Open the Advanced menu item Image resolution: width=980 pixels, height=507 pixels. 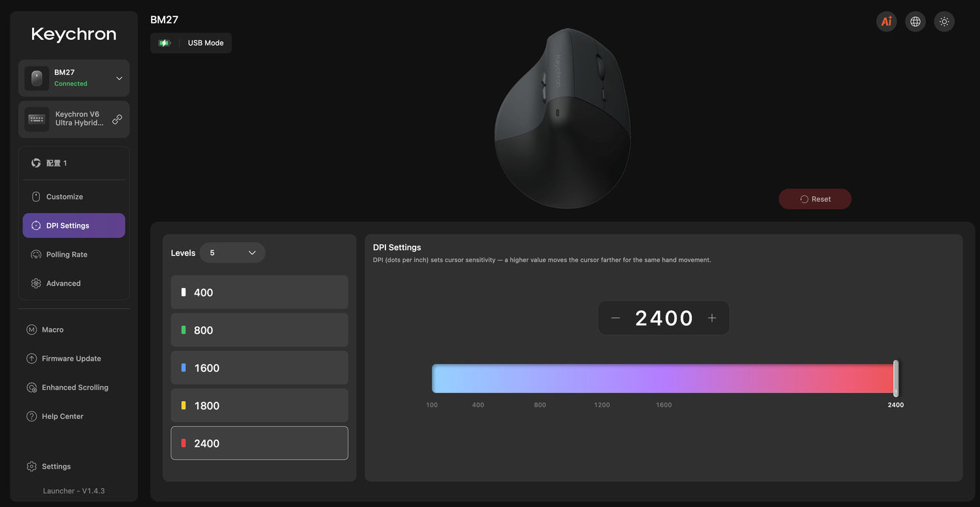click(x=74, y=283)
